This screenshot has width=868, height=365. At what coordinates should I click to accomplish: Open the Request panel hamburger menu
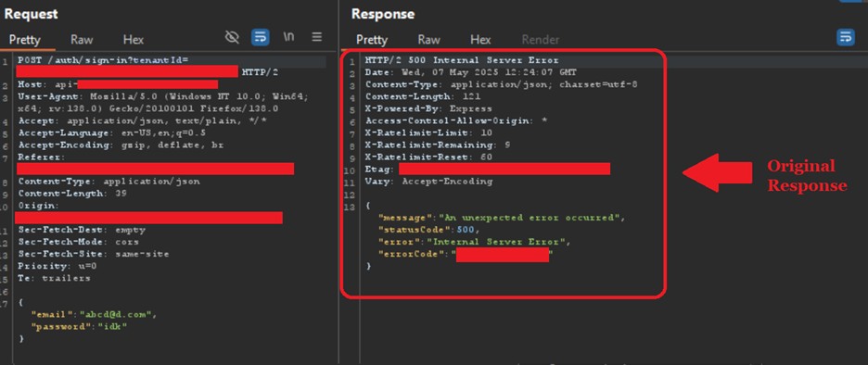pyautogui.click(x=316, y=37)
